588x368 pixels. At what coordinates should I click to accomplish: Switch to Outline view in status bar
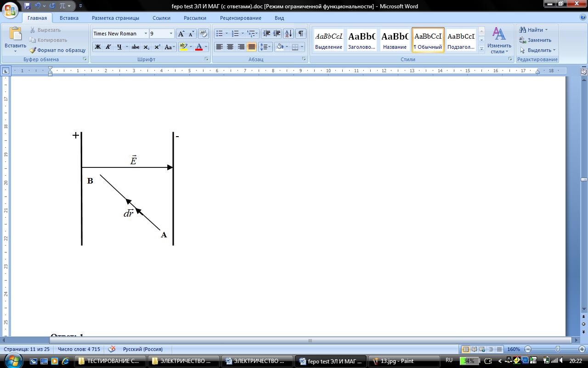(491, 349)
